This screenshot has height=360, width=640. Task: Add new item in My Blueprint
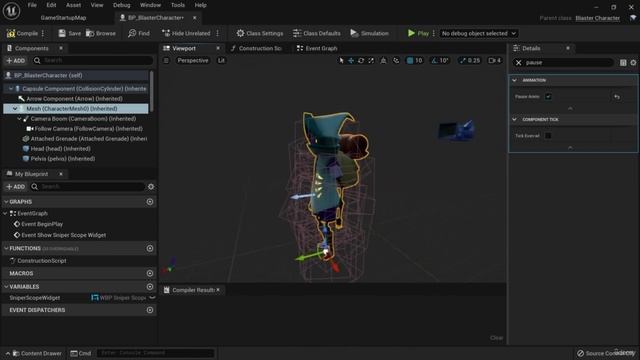16,187
